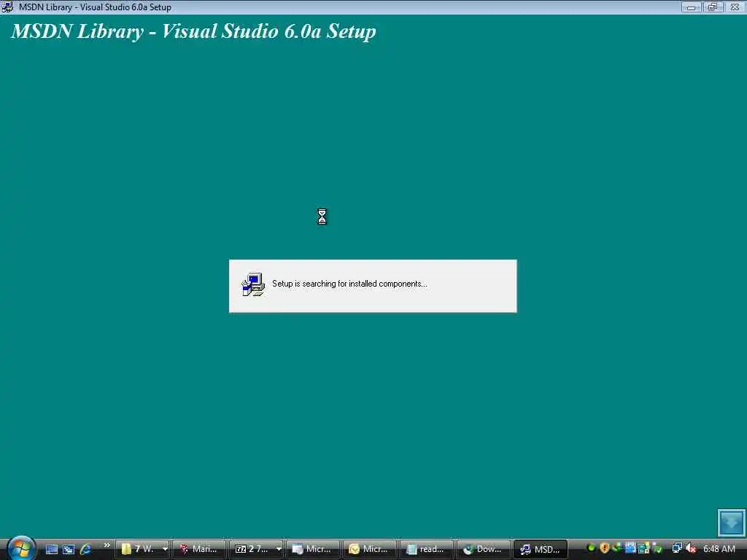Click the blue download arrow desktop widget
Viewport: 747px width, 560px height.
pos(731,522)
